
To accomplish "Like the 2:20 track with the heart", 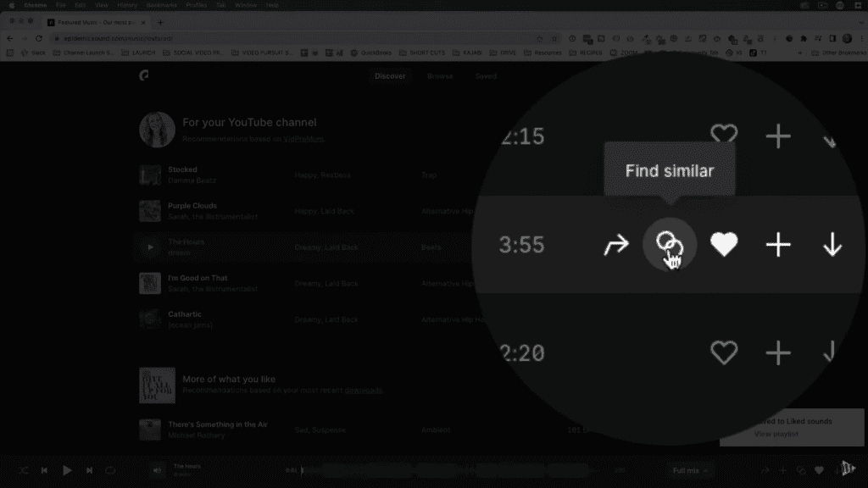I will (x=724, y=352).
